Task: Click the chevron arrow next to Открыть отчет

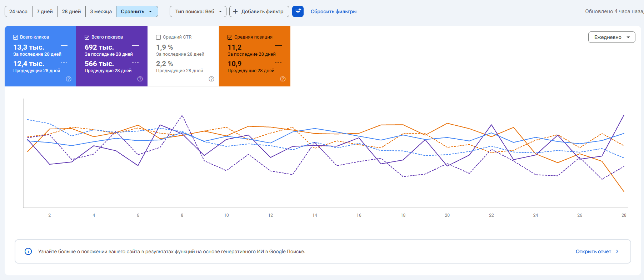Action: pos(617,251)
